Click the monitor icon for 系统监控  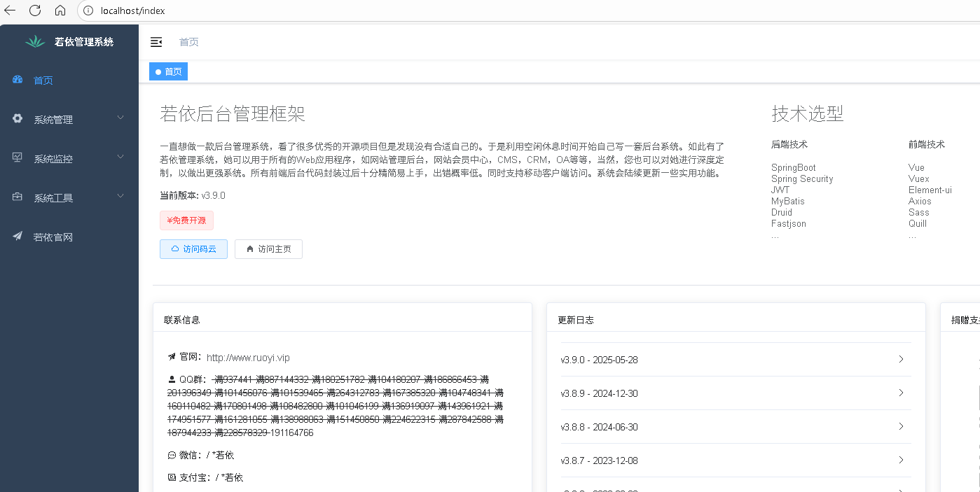[x=18, y=158]
